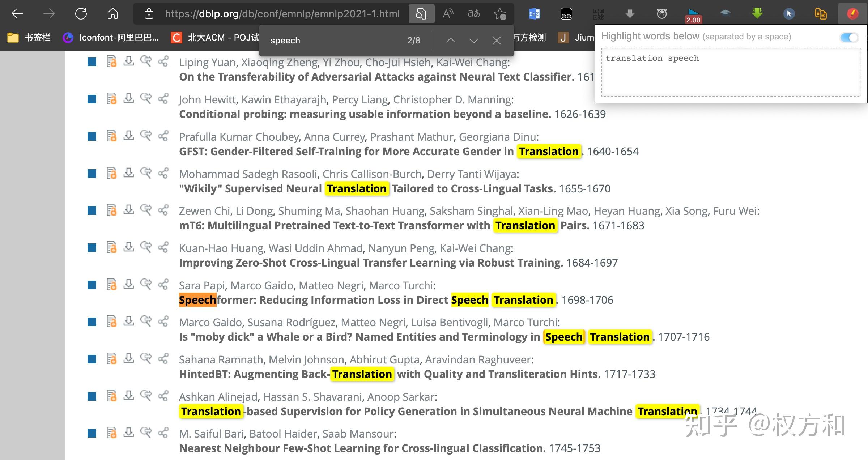The height and width of the screenshot is (460, 868).
Task: Click the read aloud icon in address bar
Action: click(x=448, y=14)
